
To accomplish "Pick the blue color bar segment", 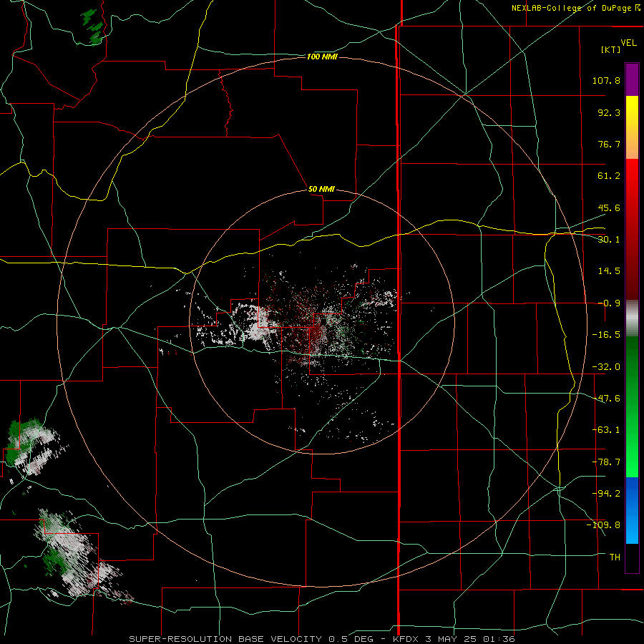I will (x=632, y=510).
